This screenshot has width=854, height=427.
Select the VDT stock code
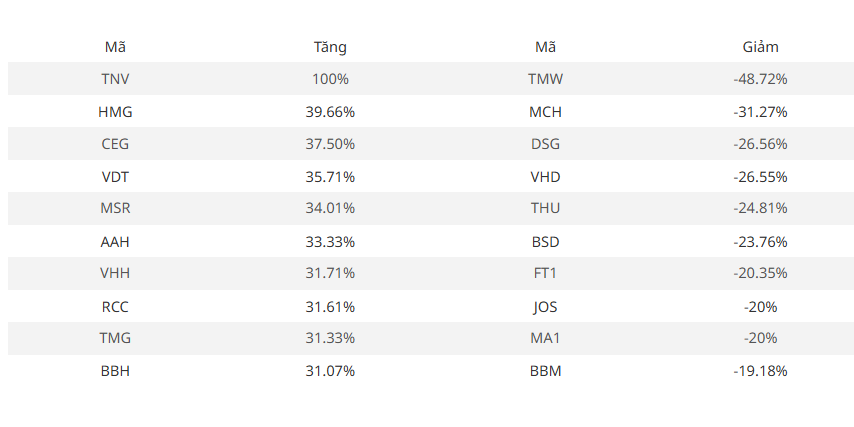point(115,177)
